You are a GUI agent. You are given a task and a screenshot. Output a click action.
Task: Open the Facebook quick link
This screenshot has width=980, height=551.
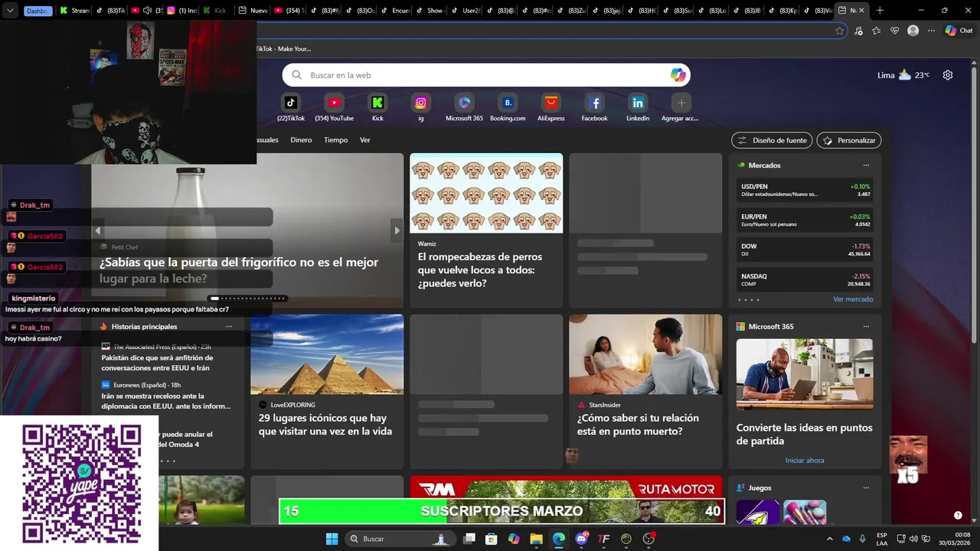point(594,106)
